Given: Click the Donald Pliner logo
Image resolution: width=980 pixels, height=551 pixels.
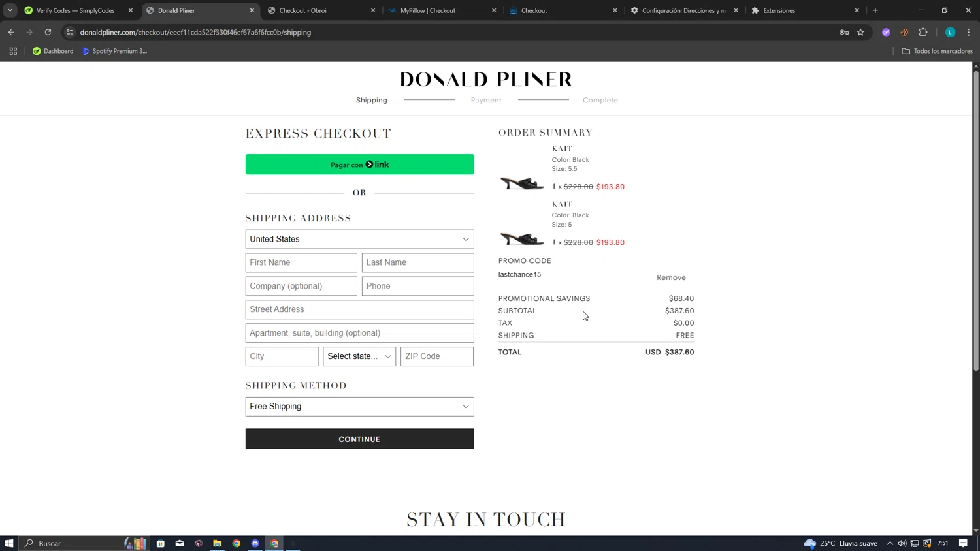Looking at the screenshot, I should pos(486,80).
